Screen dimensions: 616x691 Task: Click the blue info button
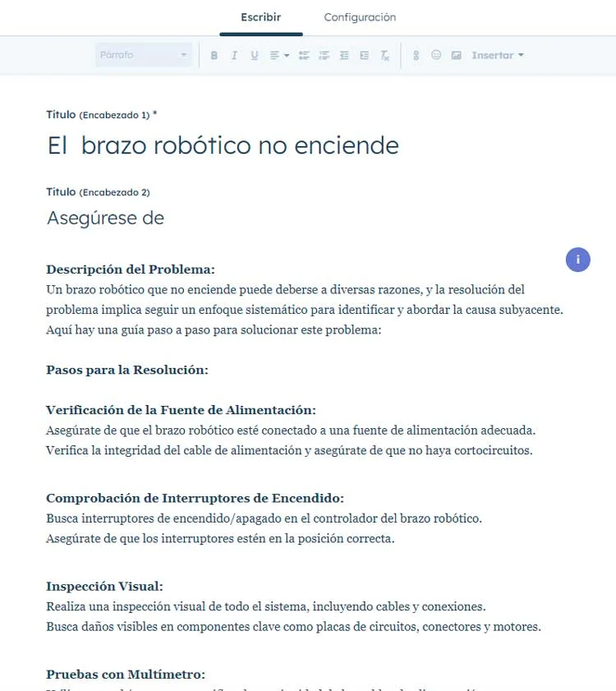click(577, 260)
